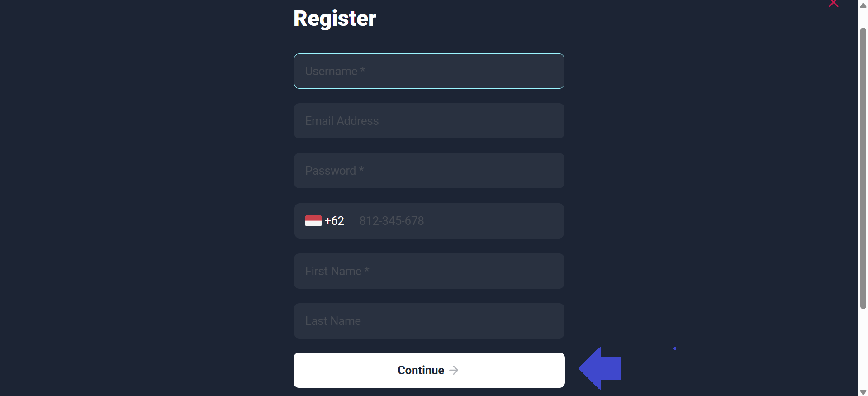The width and height of the screenshot is (868, 396).
Task: Click the Password required asterisk
Action: pyautogui.click(x=361, y=170)
